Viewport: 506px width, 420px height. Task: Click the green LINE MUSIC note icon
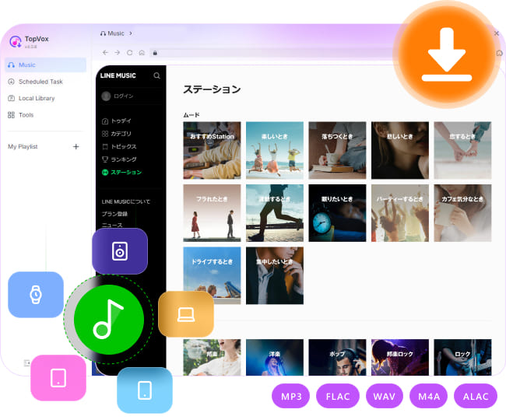[x=109, y=320]
